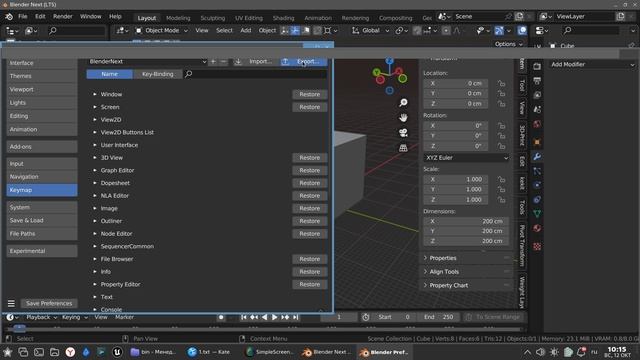
Task: Open the File menu
Action: point(22,17)
